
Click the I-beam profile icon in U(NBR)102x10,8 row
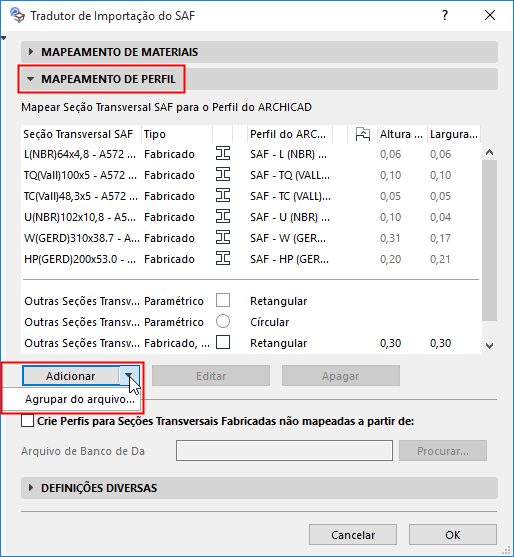point(223,217)
